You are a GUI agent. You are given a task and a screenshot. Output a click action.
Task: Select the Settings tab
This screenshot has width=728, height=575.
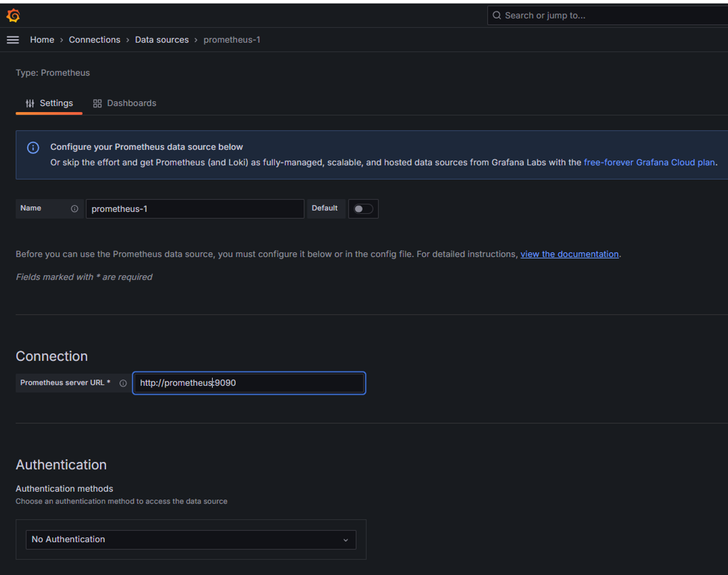click(56, 103)
